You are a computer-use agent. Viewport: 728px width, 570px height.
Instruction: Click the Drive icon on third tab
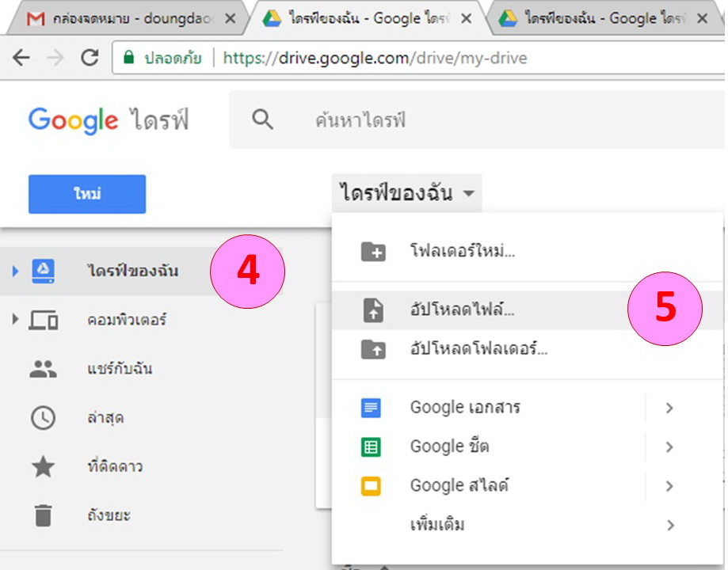[x=508, y=18]
